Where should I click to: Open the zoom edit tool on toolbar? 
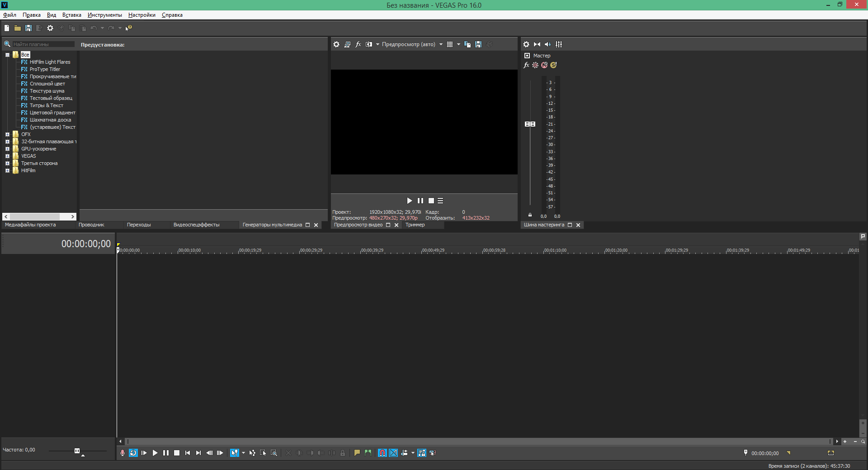[x=274, y=453]
